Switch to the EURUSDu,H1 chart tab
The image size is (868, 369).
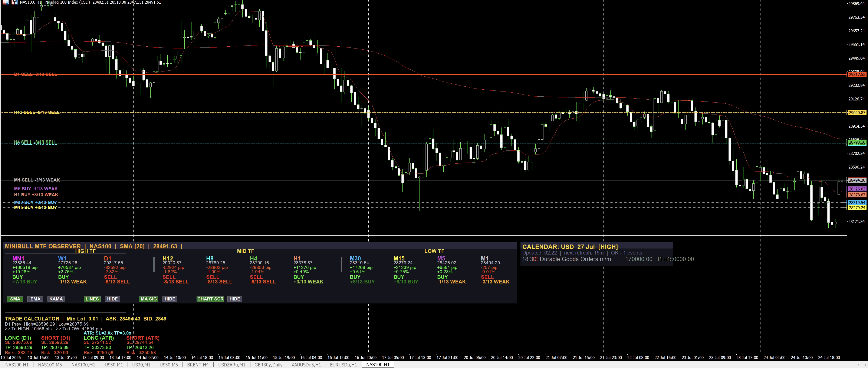click(x=343, y=365)
